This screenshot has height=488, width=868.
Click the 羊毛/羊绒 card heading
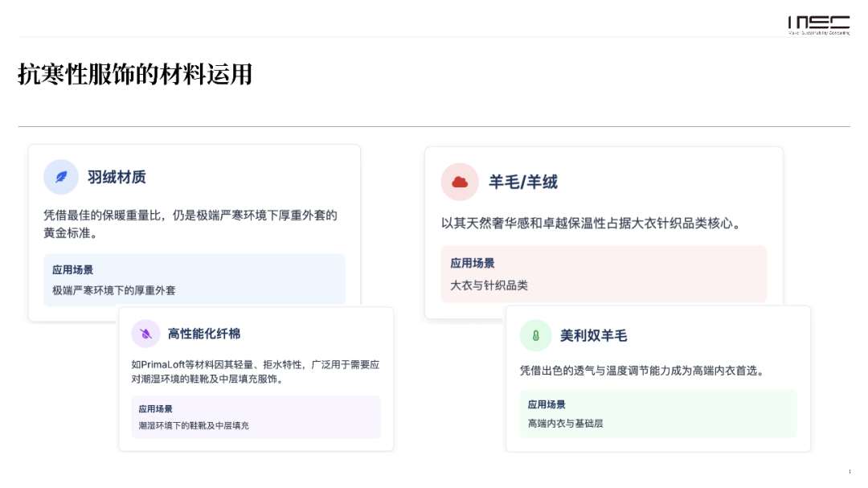pos(522,182)
